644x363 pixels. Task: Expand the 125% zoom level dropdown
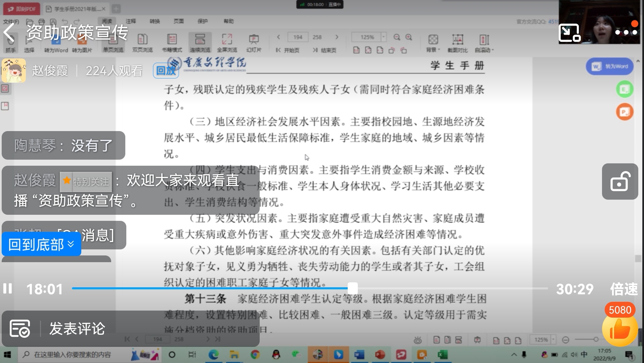coord(384,37)
